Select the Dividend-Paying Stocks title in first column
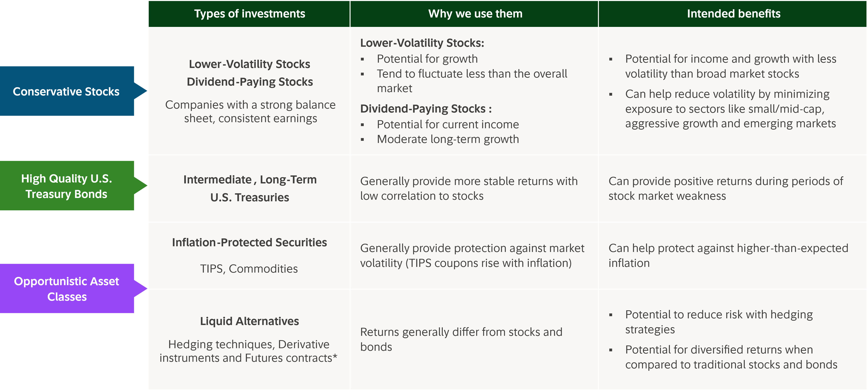 250,82
